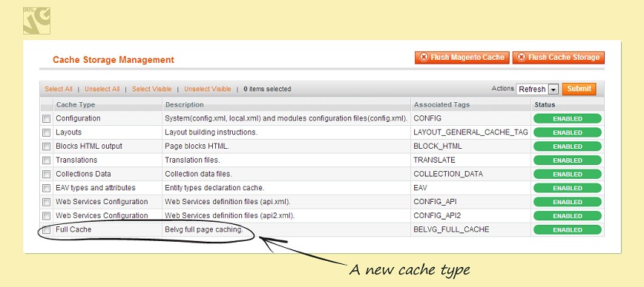Click the Layout building instructions description

click(x=211, y=133)
